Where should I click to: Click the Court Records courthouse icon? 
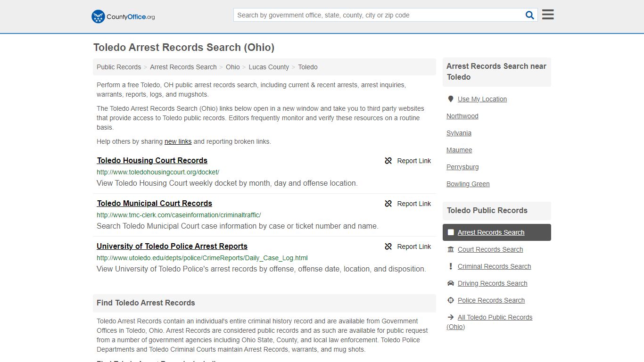click(x=451, y=249)
